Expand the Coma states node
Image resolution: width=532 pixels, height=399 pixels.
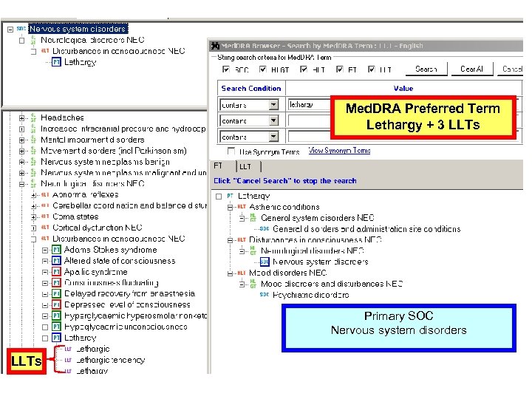coord(33,216)
